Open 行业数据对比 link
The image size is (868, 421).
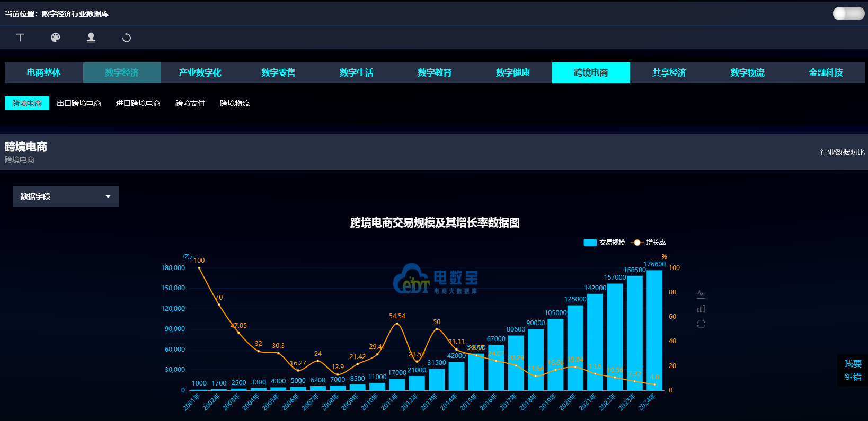click(x=843, y=152)
